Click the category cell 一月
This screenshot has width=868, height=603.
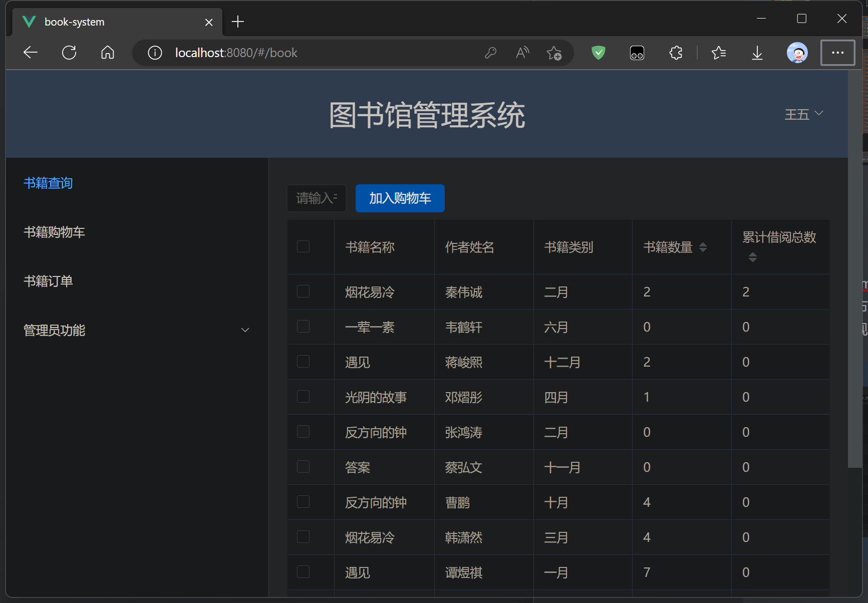coord(556,572)
